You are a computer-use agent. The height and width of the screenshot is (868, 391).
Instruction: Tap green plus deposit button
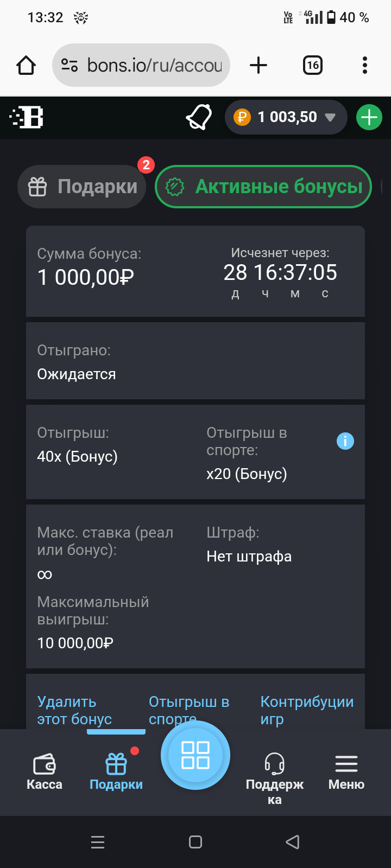(369, 117)
